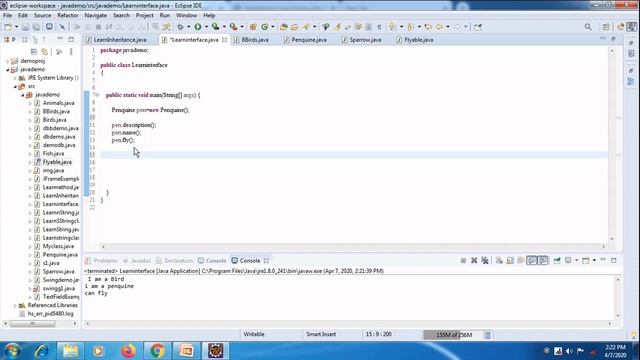Screen dimensions: 640x360
Task: Open Firefox from the taskbar
Action: [x=128, y=351]
